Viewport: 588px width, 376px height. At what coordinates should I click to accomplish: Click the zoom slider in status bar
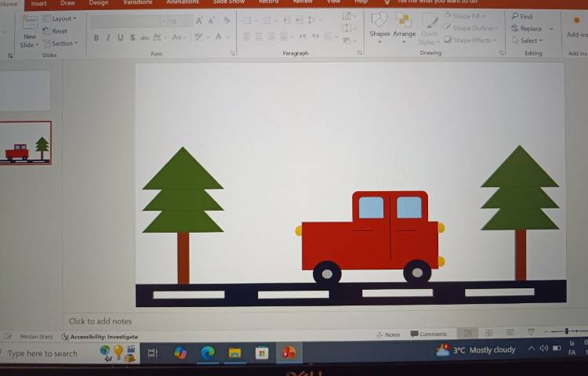[566, 332]
